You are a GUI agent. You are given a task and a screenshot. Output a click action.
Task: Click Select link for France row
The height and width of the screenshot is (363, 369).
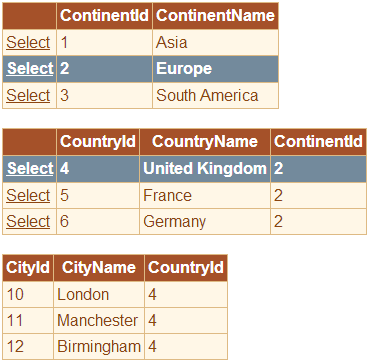click(28, 195)
